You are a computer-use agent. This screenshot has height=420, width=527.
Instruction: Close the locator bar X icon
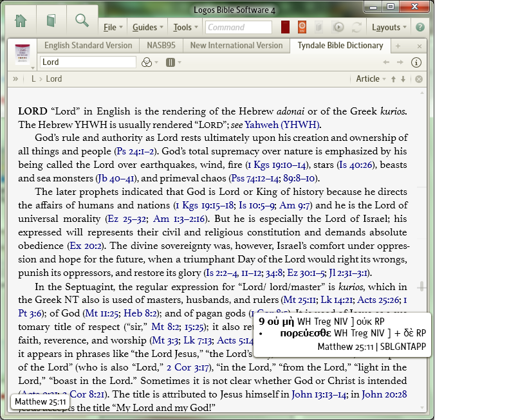[x=419, y=79]
